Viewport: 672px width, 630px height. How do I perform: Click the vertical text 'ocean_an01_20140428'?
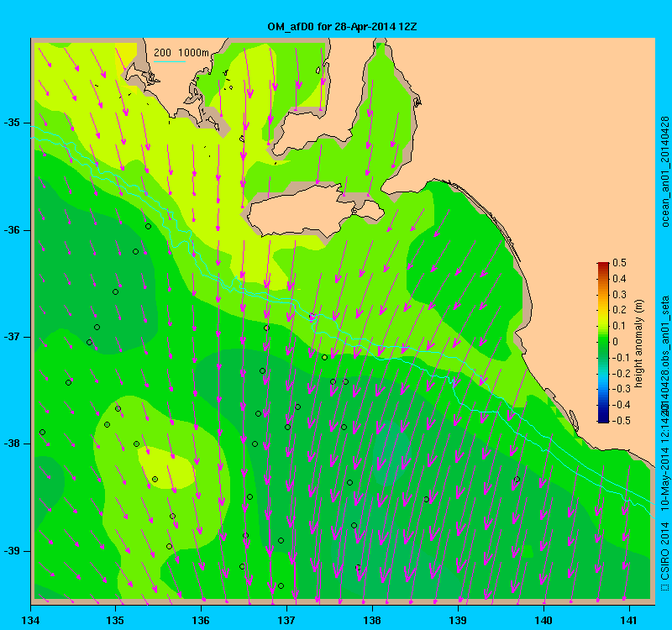point(664,171)
